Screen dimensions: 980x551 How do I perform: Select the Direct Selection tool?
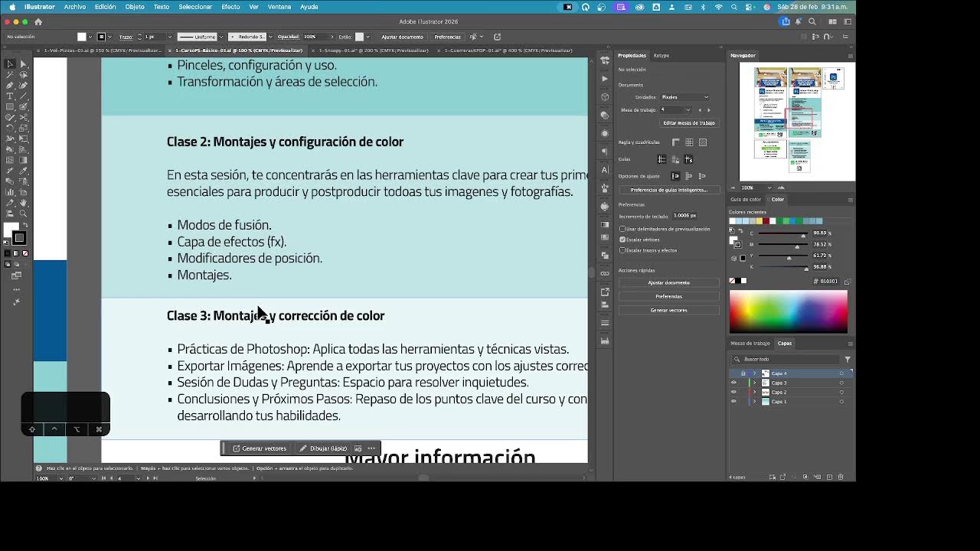tap(24, 64)
